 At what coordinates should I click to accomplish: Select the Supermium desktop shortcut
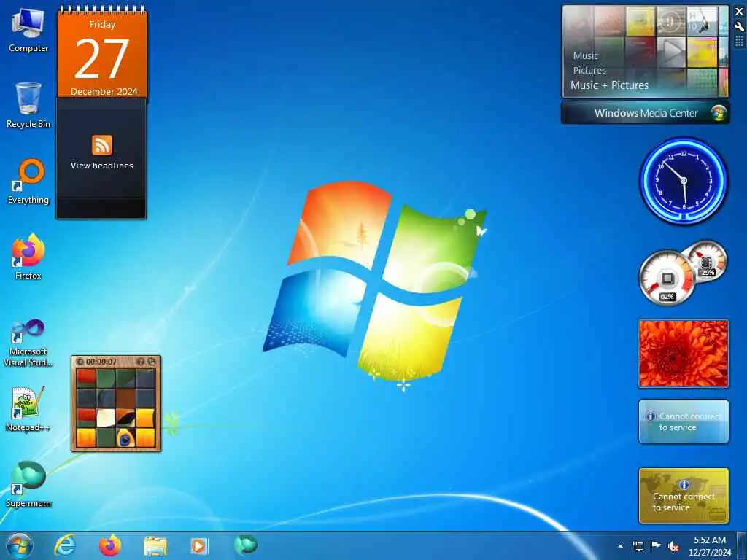[x=28, y=484]
